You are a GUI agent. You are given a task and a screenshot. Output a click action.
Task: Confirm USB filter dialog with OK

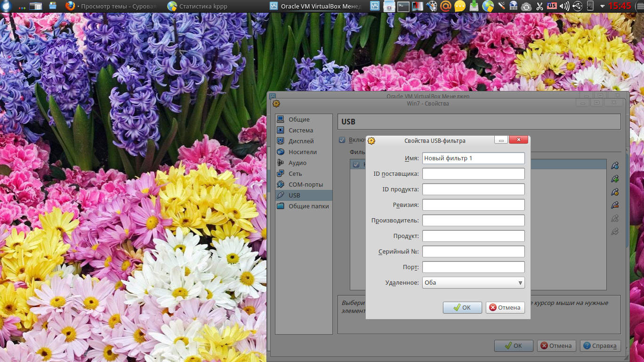tap(462, 307)
